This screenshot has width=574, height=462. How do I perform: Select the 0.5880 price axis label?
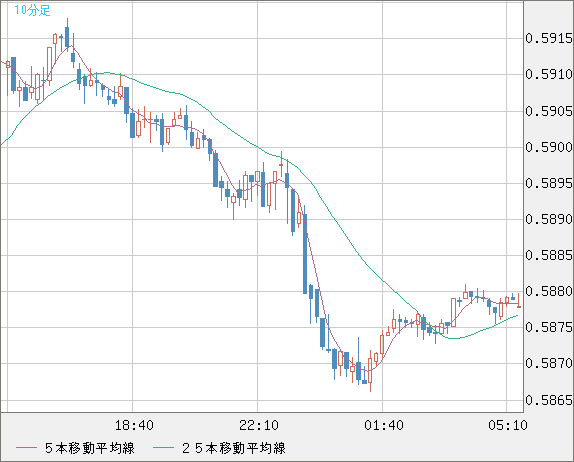[x=549, y=291]
